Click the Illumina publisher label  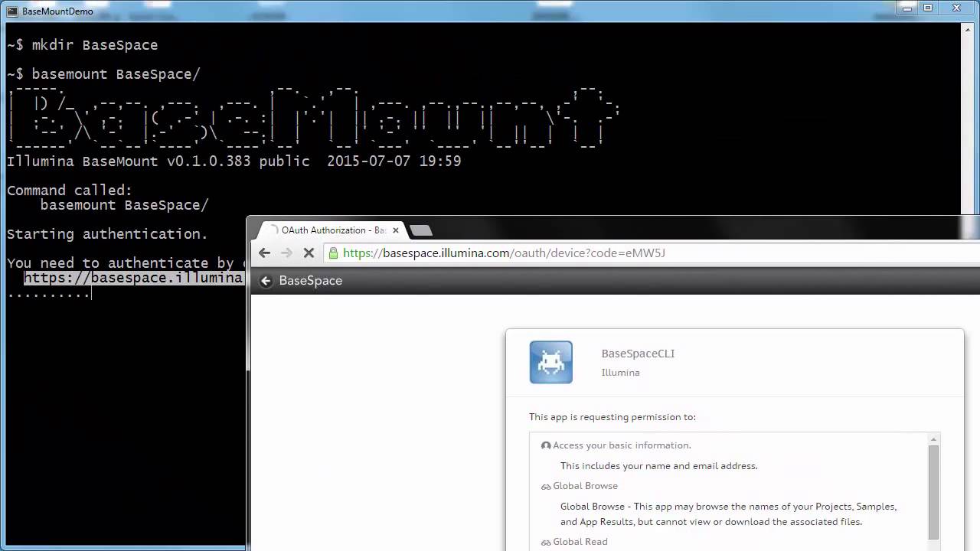coord(621,373)
